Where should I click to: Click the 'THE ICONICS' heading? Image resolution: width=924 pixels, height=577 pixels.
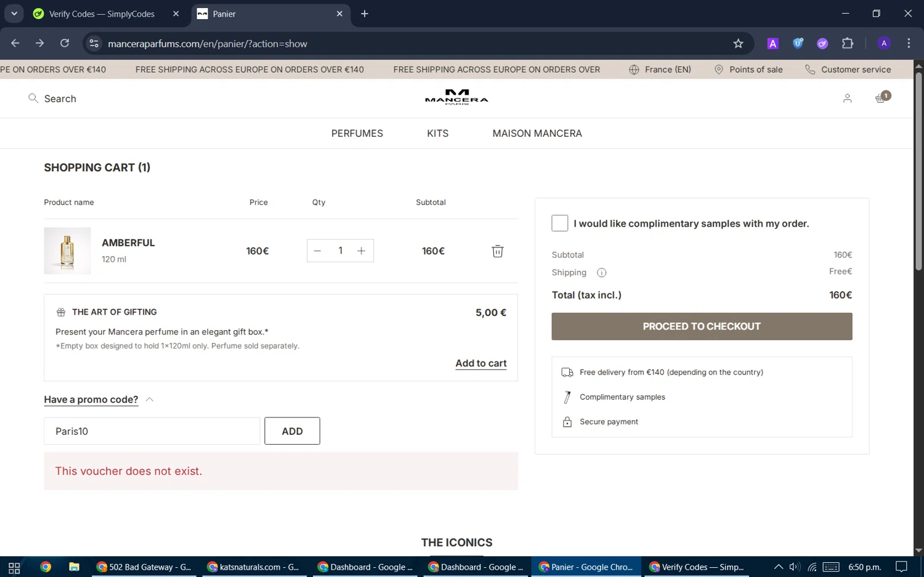(456, 543)
